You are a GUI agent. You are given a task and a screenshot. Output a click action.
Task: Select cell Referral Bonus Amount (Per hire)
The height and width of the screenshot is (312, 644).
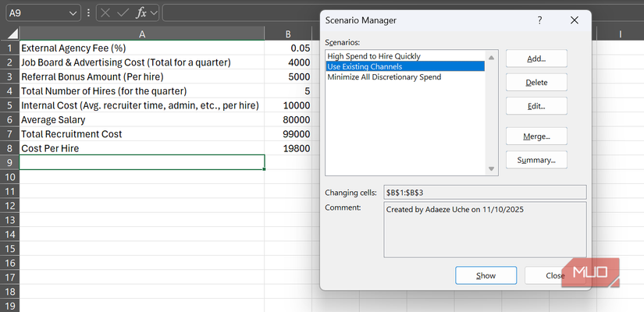click(142, 76)
